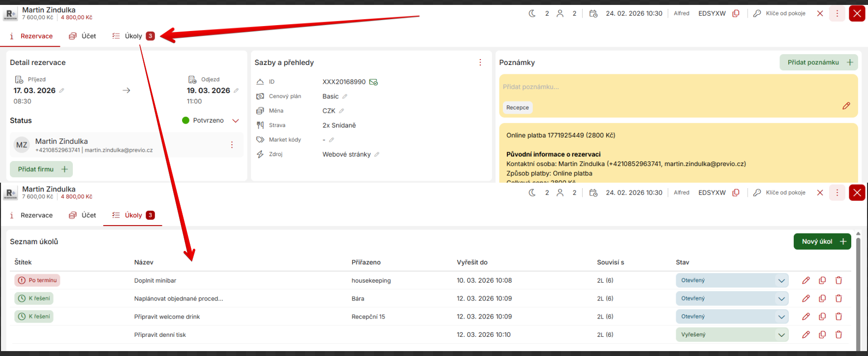The width and height of the screenshot is (868, 356).
Task: Edit the Cenový plán Basic value
Action: (x=345, y=97)
